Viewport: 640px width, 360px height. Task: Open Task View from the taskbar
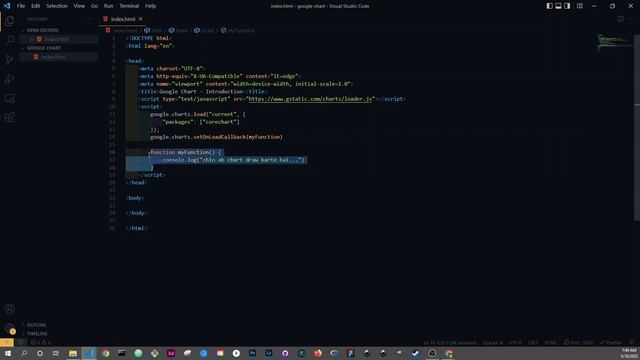pos(56,353)
